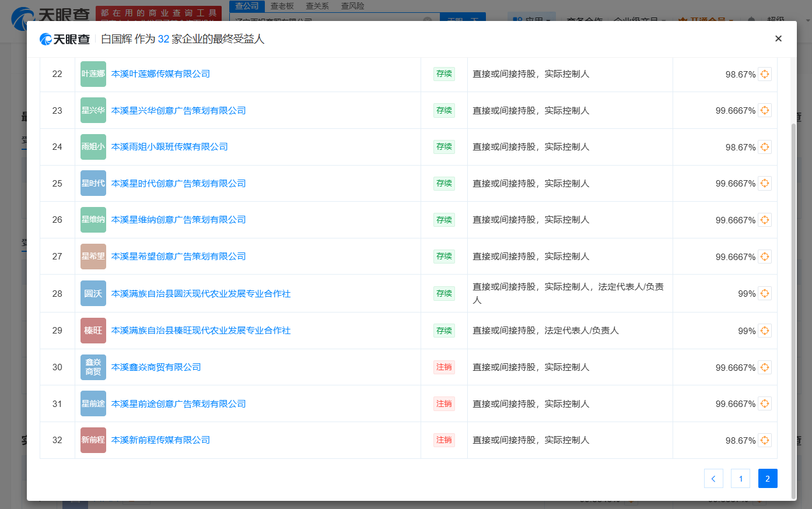
Task: Click the 32 count in dialog title
Action: (x=163, y=39)
